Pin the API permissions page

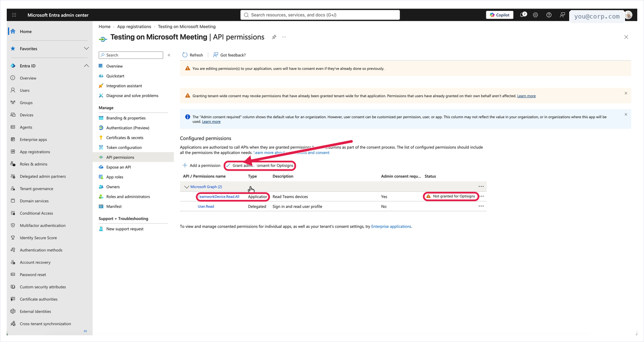274,37
